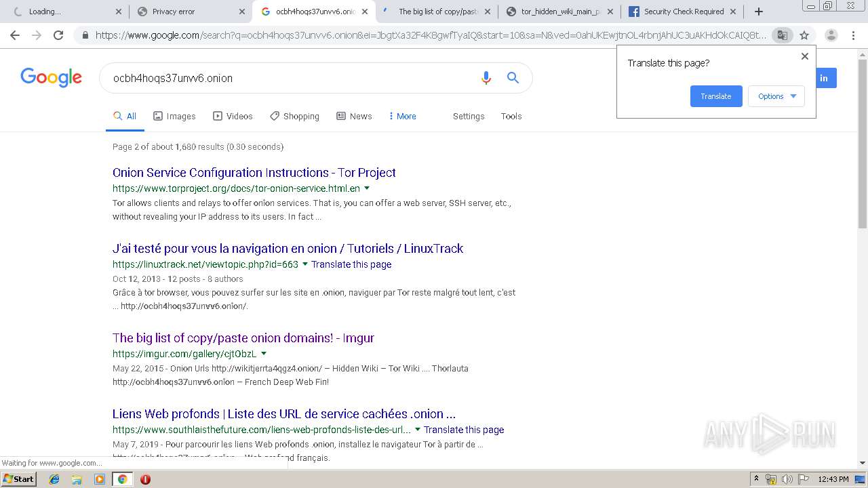The width and height of the screenshot is (868, 488).
Task: Open the red Opera taskbar icon
Action: (x=145, y=479)
